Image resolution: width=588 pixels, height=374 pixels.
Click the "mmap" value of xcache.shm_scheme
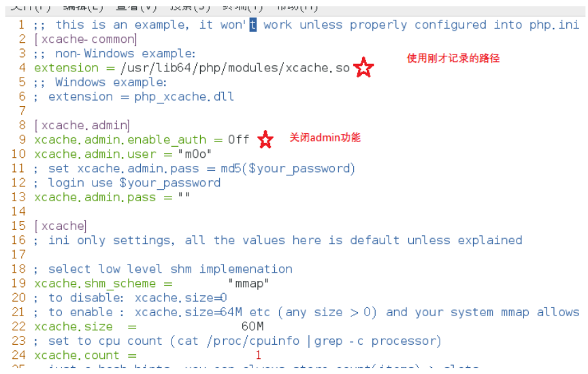[248, 284]
